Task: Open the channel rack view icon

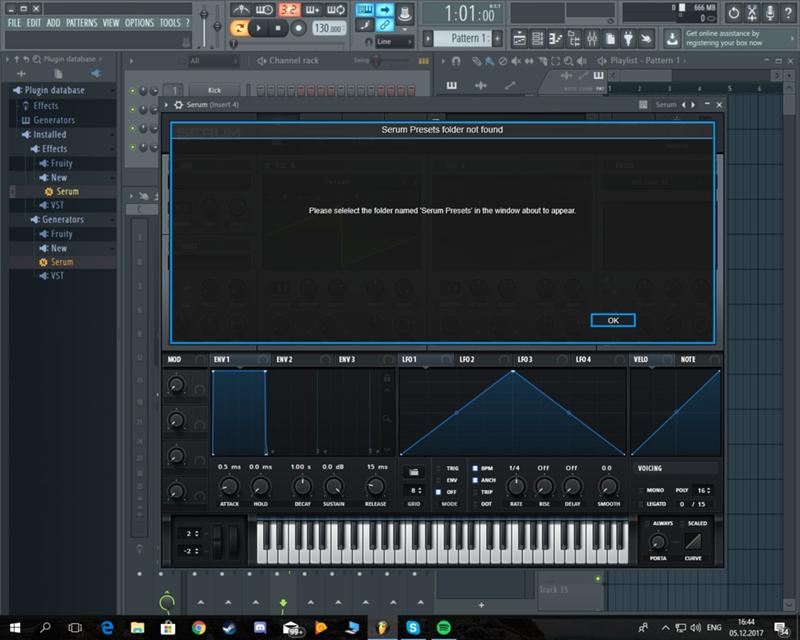Action: [537, 38]
